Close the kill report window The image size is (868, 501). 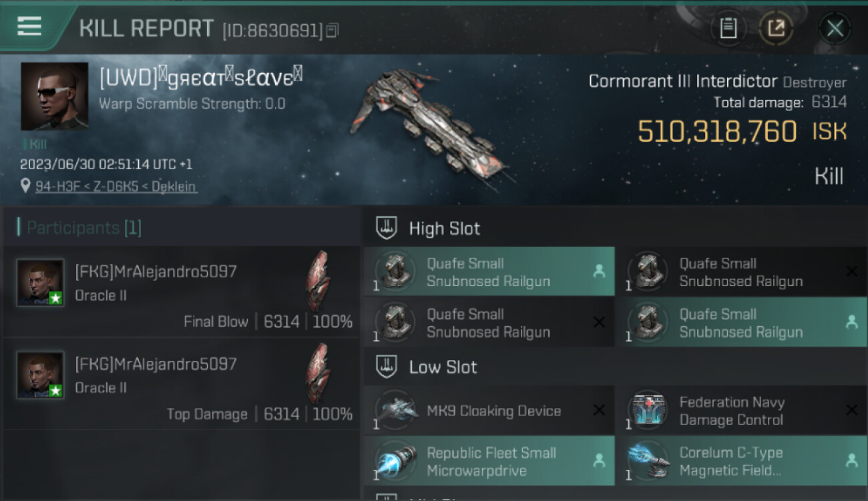click(x=835, y=28)
